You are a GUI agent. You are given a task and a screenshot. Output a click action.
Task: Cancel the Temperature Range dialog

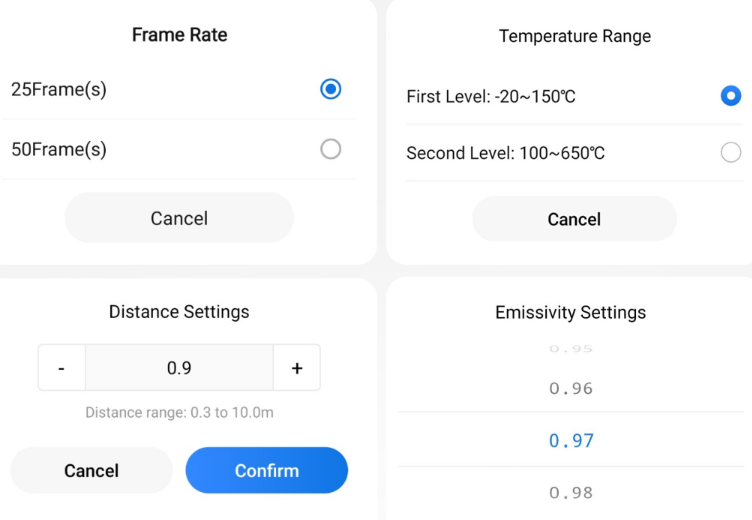pyautogui.click(x=574, y=219)
